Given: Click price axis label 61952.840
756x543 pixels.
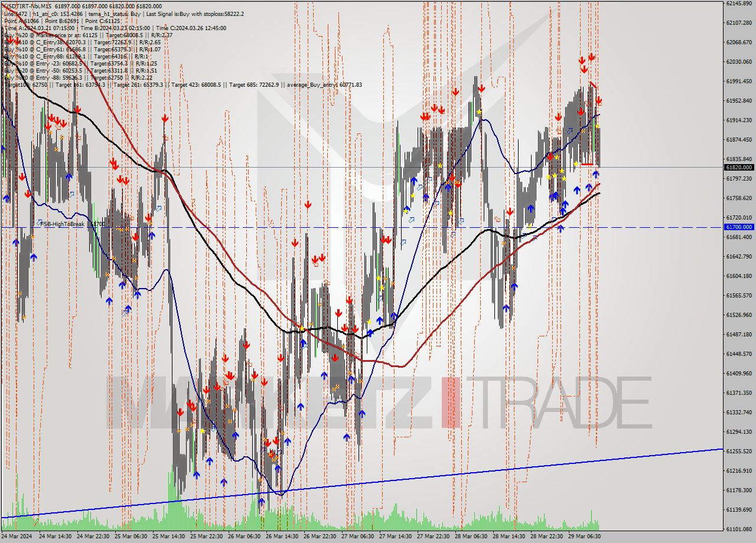Looking at the screenshot, I should [740, 100].
